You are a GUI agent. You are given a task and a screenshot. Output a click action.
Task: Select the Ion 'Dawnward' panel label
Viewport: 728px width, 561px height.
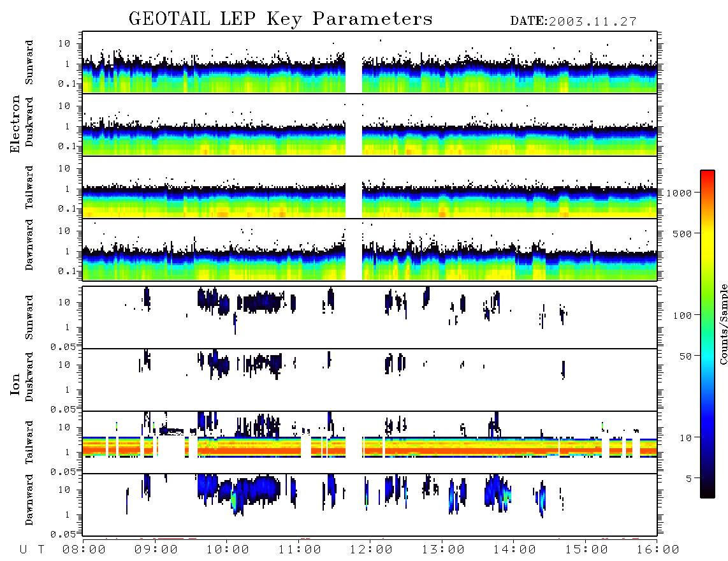[x=29, y=500]
